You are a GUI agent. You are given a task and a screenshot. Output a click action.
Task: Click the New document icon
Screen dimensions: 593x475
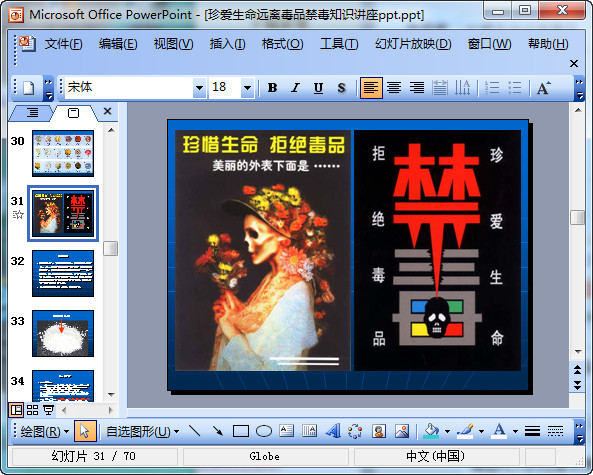pyautogui.click(x=29, y=88)
